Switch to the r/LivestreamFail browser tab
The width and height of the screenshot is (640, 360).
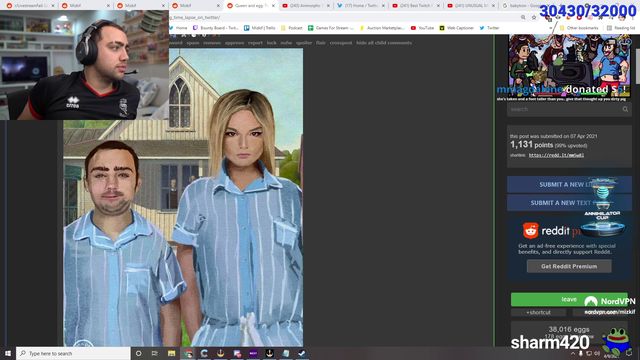(x=29, y=5)
